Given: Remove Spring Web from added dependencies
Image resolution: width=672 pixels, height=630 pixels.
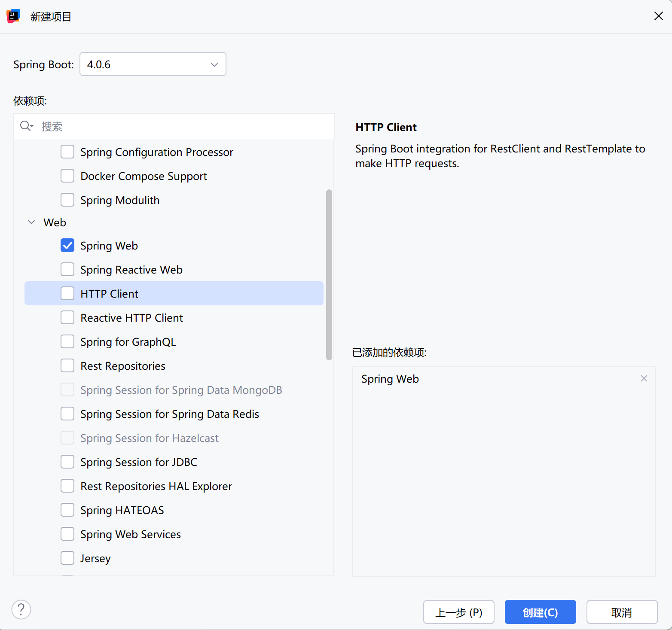Looking at the screenshot, I should pyautogui.click(x=644, y=378).
